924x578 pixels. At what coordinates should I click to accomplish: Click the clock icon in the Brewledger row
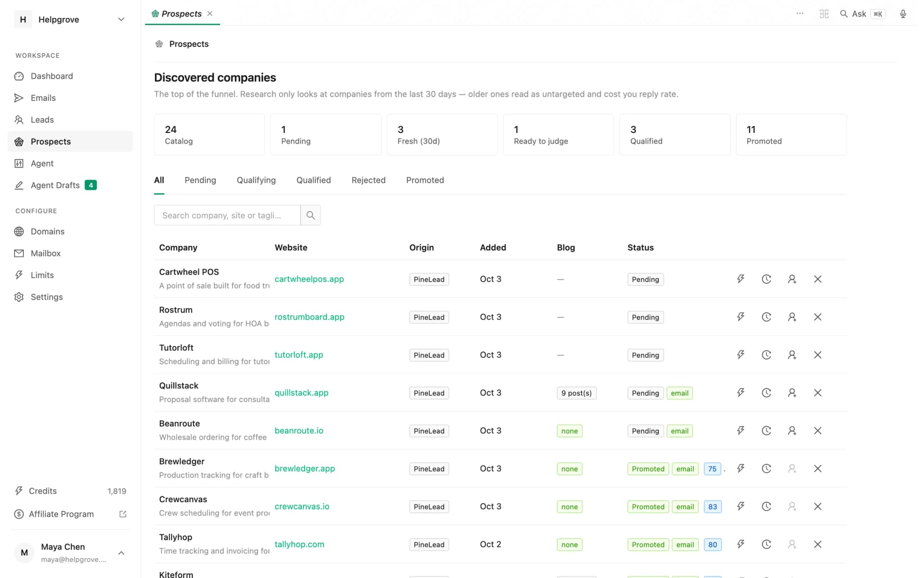click(766, 469)
